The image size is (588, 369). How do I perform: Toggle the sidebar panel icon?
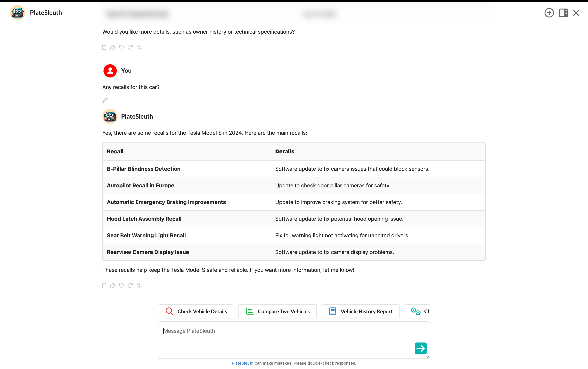[x=563, y=13]
